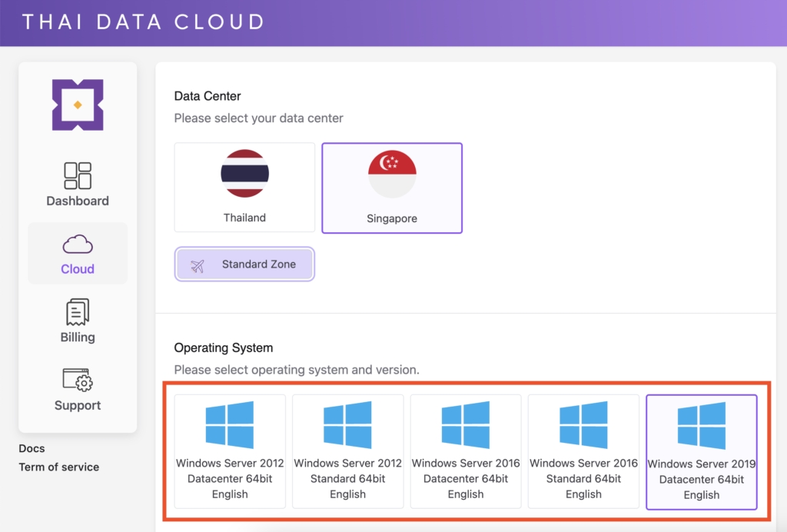Click the THAI DATA CLOUD header title
This screenshot has height=532, width=787.
(x=143, y=22)
